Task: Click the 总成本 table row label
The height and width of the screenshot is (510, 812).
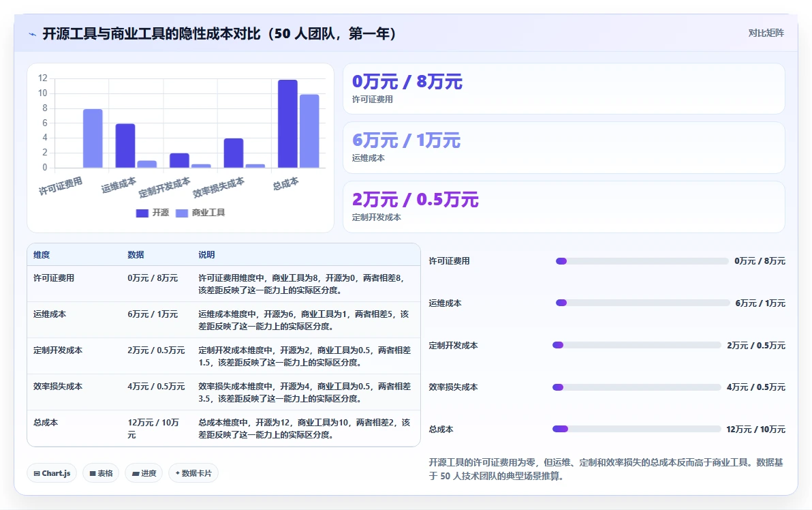Action: coord(46,423)
